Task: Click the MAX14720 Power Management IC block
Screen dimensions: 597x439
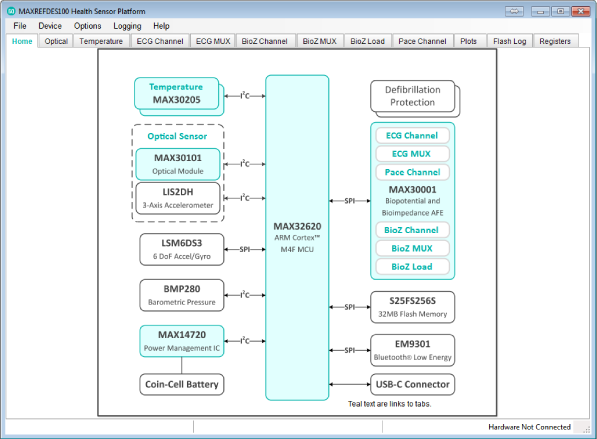Action: 182,341
